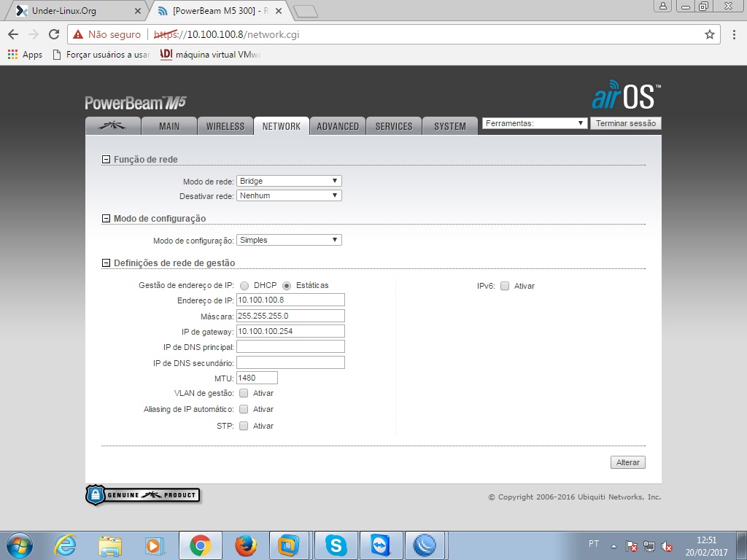Click the IP de gateway field
This screenshot has width=747, height=560.
290,331
